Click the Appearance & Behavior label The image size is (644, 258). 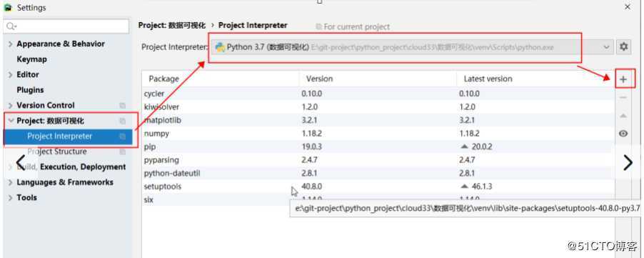pyautogui.click(x=61, y=44)
